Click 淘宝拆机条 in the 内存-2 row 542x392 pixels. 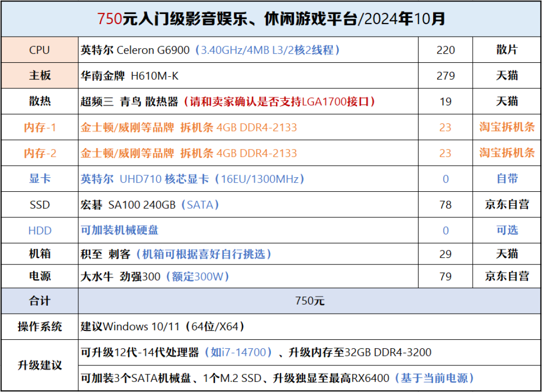click(x=507, y=153)
